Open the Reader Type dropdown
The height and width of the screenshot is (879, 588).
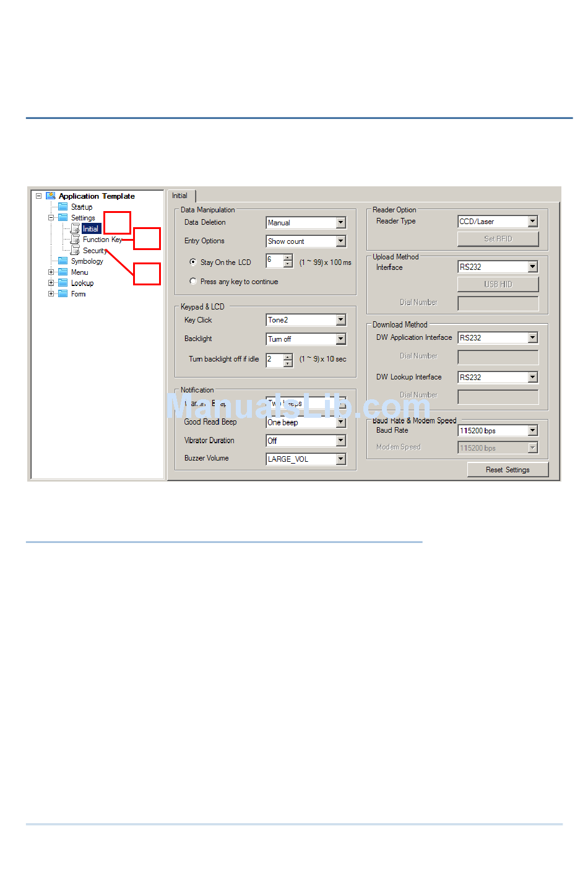pyautogui.click(x=533, y=221)
